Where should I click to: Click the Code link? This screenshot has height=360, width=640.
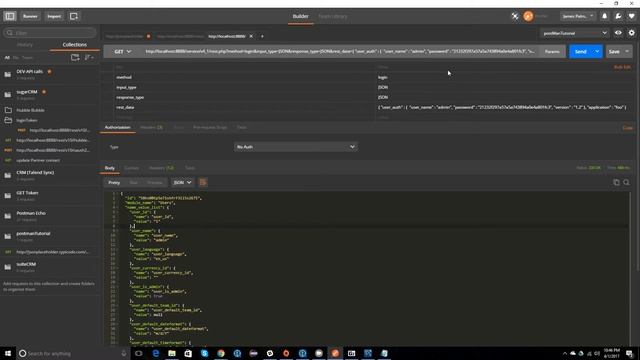coord(627,128)
